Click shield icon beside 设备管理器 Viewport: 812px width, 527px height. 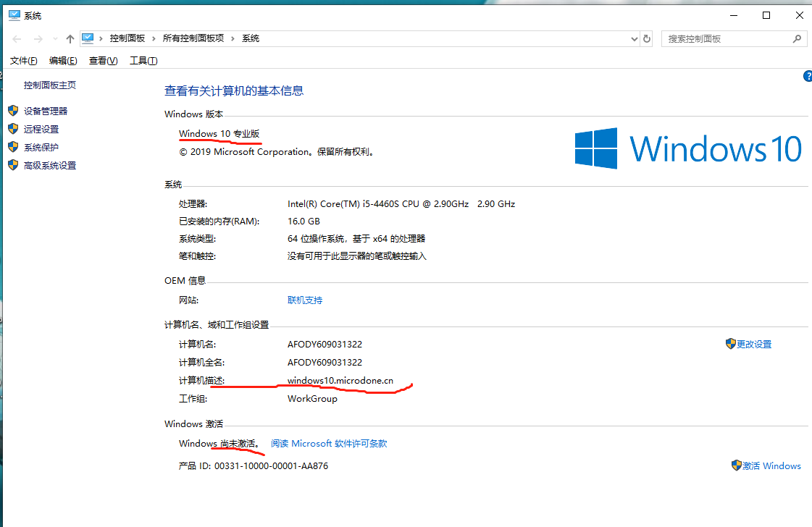[x=14, y=110]
